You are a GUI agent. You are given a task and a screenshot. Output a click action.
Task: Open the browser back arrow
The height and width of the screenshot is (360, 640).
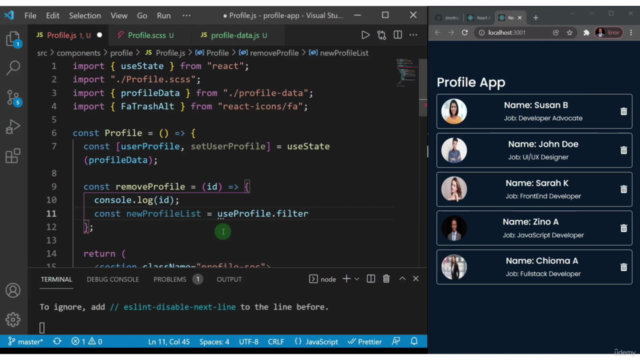[x=438, y=33]
